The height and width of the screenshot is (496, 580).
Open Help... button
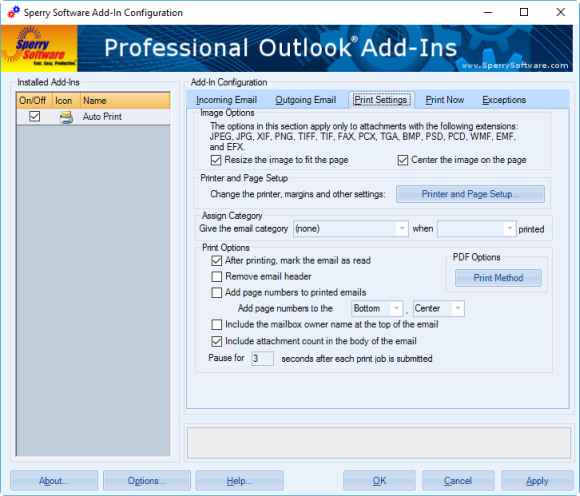(239, 480)
